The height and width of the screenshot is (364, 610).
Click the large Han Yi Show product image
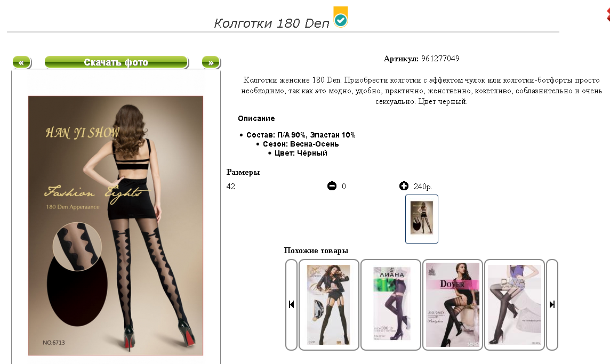point(116,225)
